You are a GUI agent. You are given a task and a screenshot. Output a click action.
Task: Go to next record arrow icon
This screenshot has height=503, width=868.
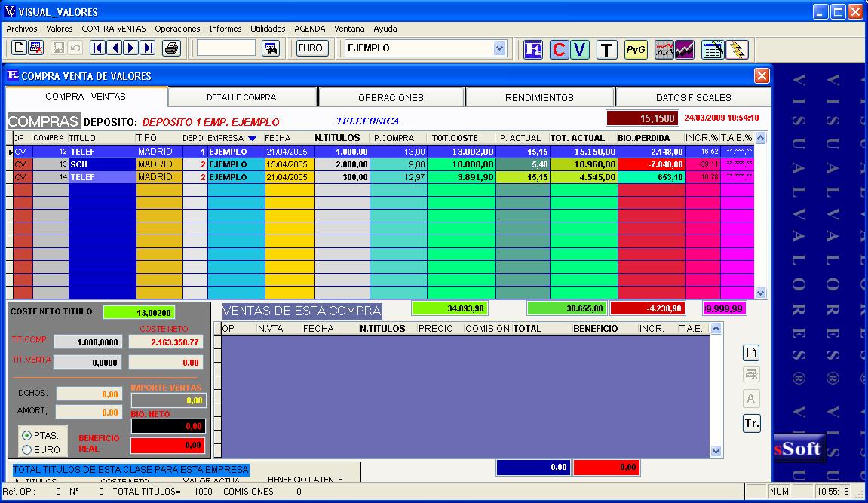point(130,48)
